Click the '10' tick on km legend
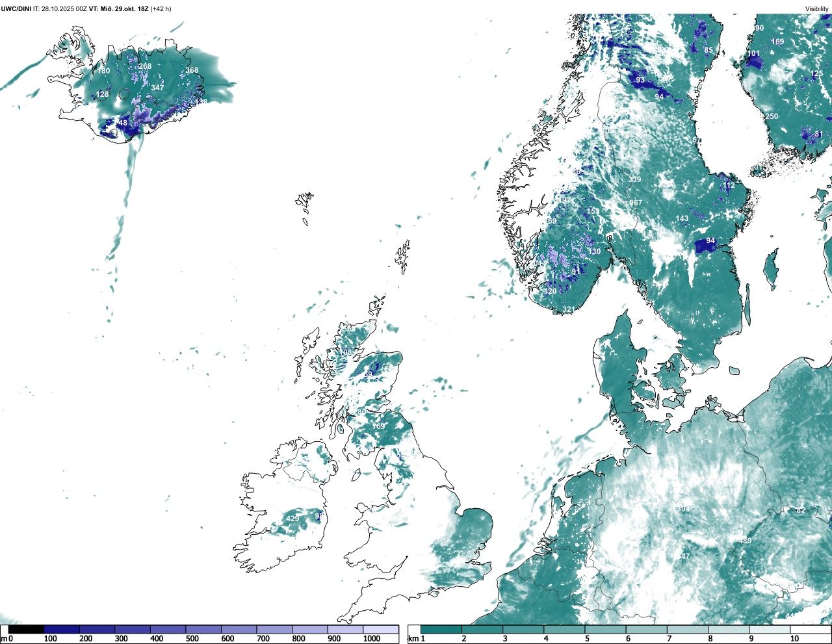Image resolution: width=832 pixels, height=644 pixels. [x=795, y=639]
